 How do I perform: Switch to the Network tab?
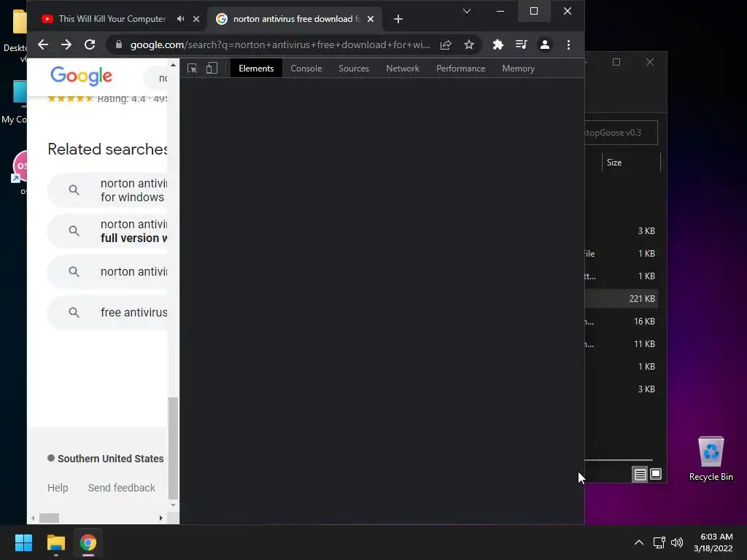403,69
